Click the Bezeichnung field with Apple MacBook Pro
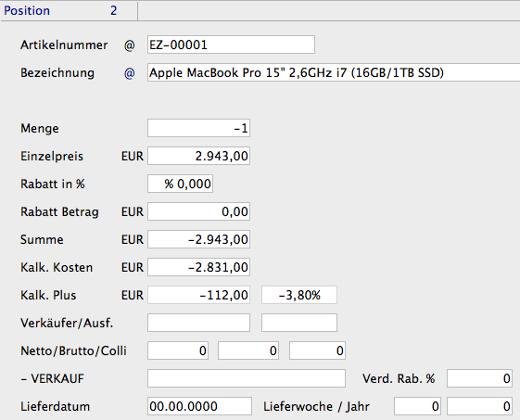Screen dimensions: 520x420 334,72
